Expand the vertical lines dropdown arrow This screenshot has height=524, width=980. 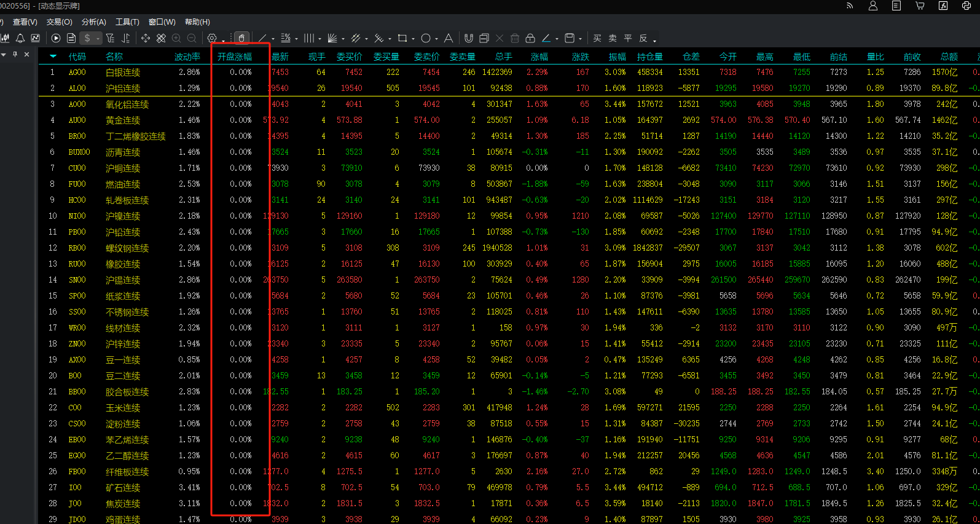(319, 39)
